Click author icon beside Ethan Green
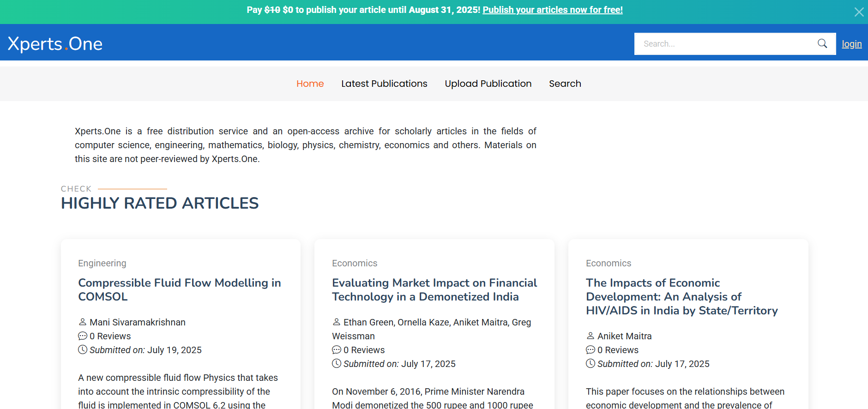Image resolution: width=868 pixels, height=409 pixels. [337, 322]
